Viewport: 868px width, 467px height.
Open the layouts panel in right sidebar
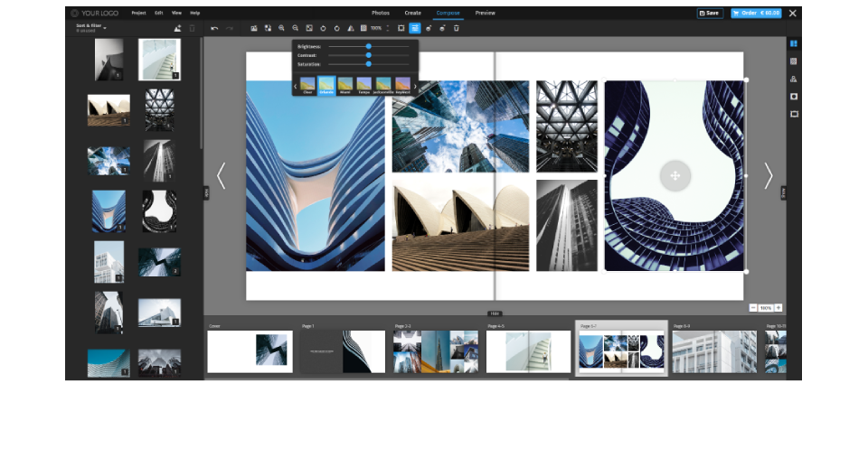pos(793,43)
